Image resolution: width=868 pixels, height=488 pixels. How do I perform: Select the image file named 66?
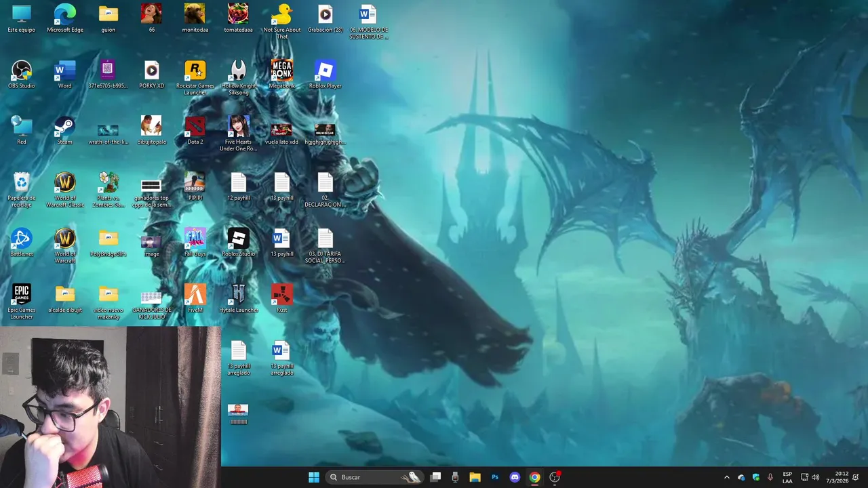pos(151,18)
